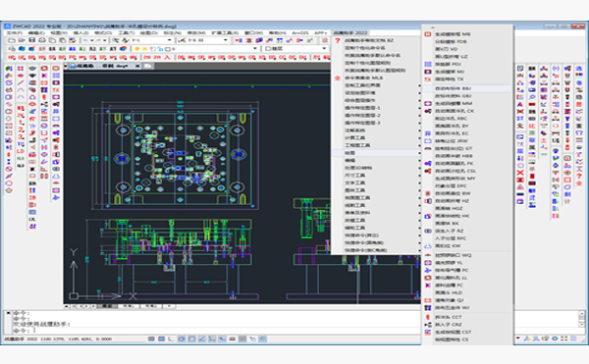Click the Save icon in the standard toolbar
Screen dimensions: 589x364
pos(32,40)
